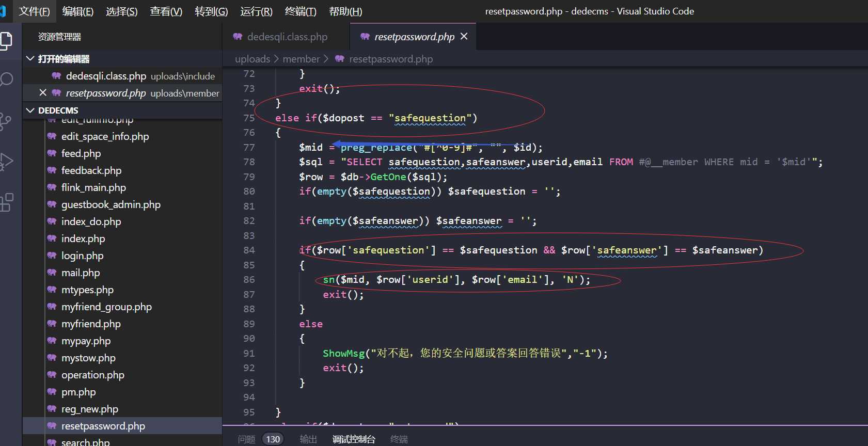This screenshot has height=446, width=868.
Task: Open mystow.php in the file tree
Action: 122,358
